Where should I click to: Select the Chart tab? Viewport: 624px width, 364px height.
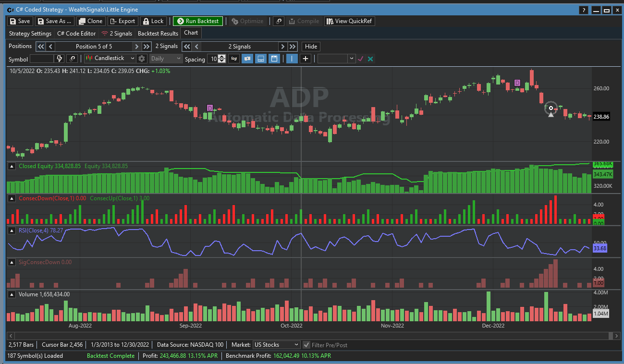tap(191, 33)
